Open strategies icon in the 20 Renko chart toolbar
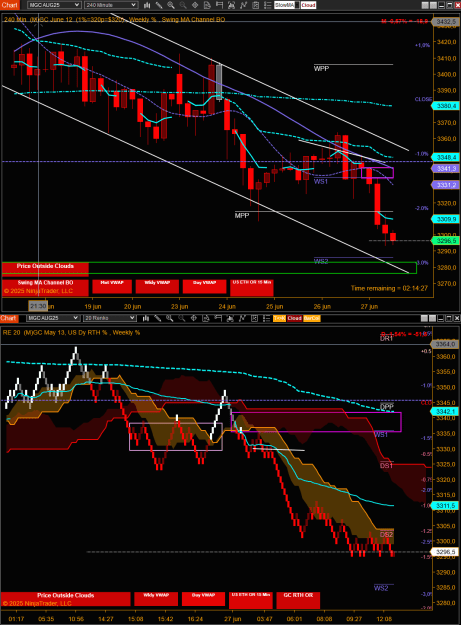461x625 pixels. [254, 318]
